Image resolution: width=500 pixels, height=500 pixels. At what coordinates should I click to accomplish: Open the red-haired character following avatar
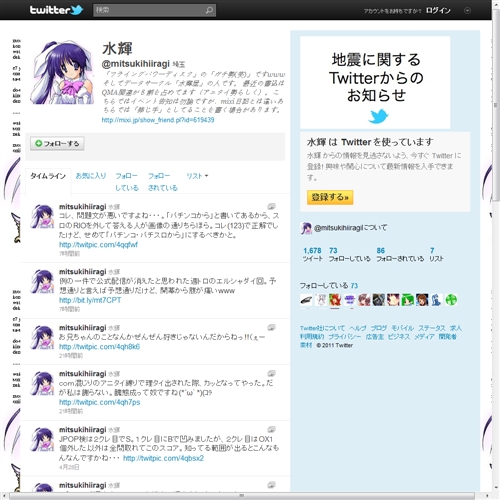coord(335,300)
